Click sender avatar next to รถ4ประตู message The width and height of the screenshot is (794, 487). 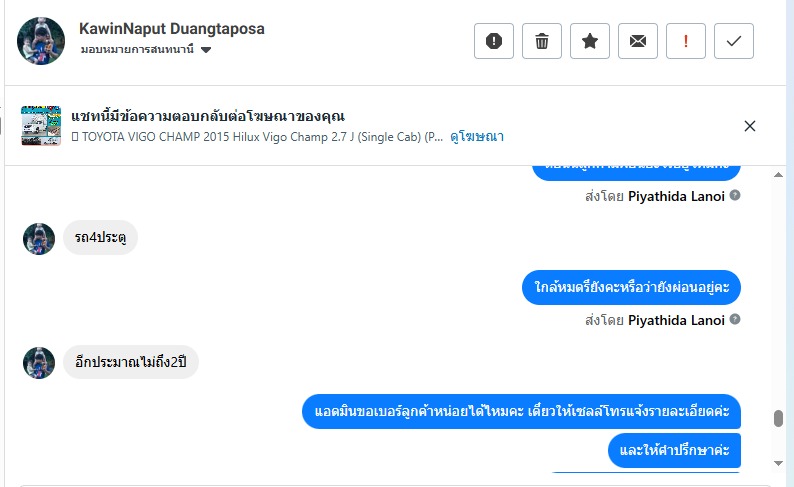[x=39, y=238]
